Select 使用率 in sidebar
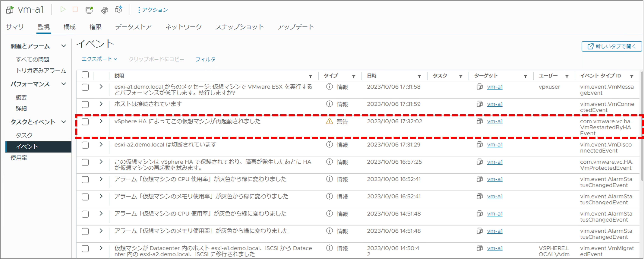The height and width of the screenshot is (259, 644). pos(19,158)
